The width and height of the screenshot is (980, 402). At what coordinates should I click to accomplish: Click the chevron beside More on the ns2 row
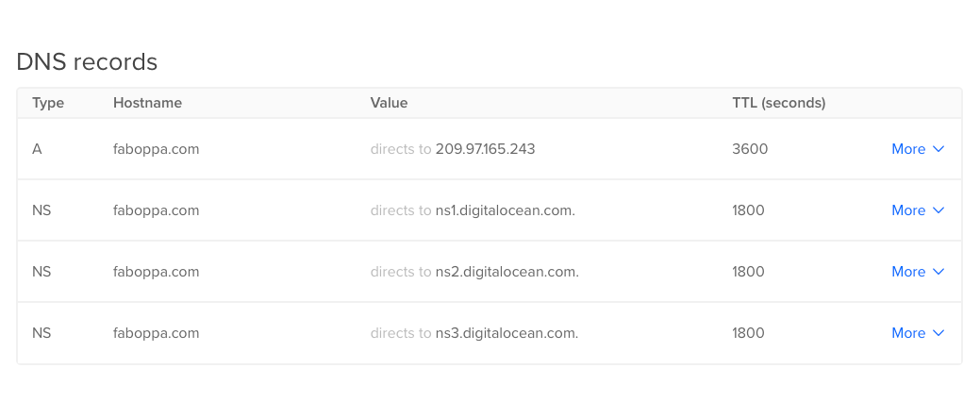click(x=938, y=272)
